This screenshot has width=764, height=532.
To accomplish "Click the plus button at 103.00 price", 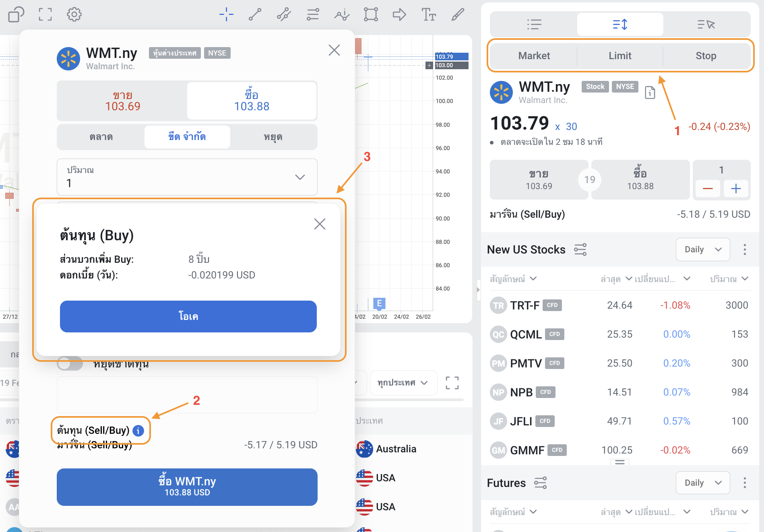I will [x=429, y=65].
